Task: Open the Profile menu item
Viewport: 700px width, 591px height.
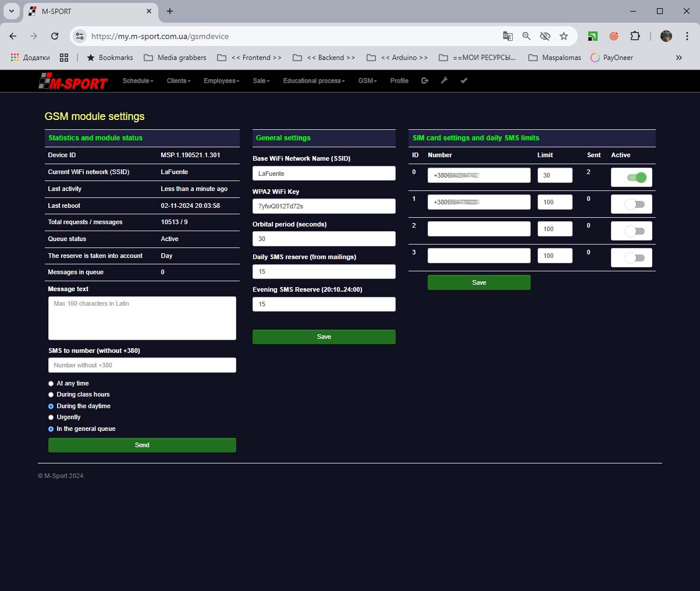Action: point(399,81)
